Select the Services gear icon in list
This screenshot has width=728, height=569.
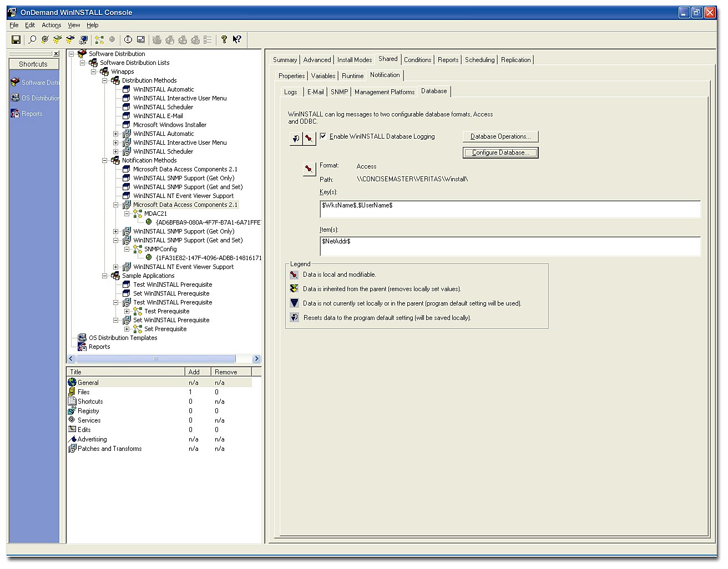tap(72, 420)
